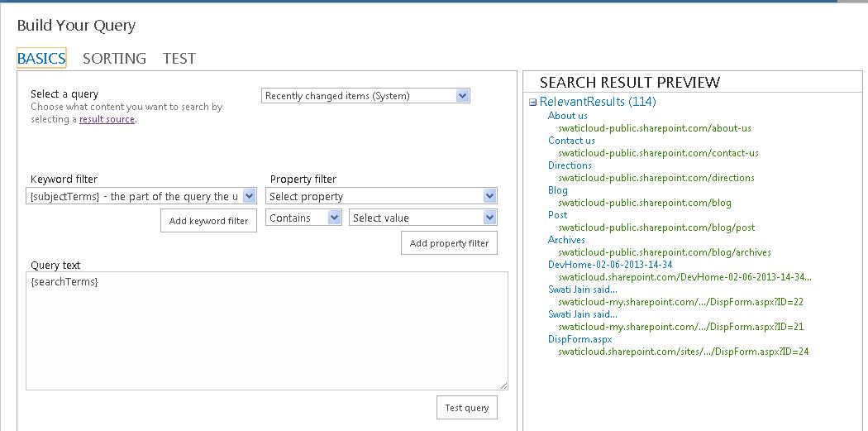This screenshot has width=868, height=431.
Task: Switch to the SORTING tab
Action: (x=114, y=58)
